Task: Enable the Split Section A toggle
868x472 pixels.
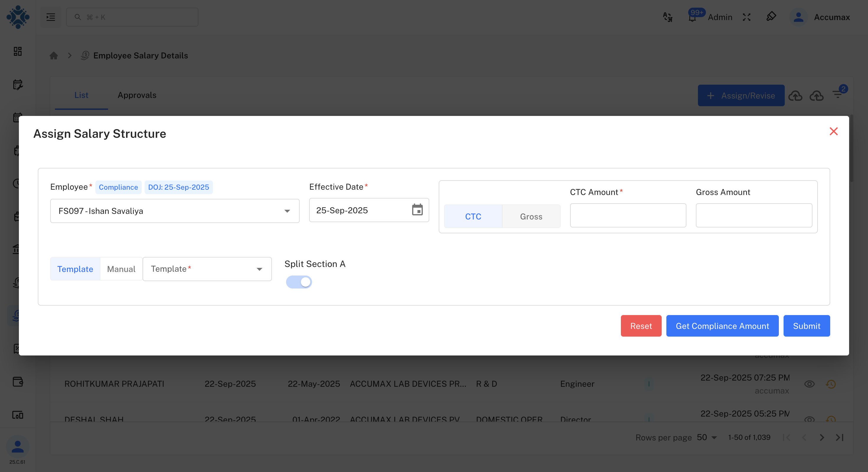Action: tap(299, 282)
